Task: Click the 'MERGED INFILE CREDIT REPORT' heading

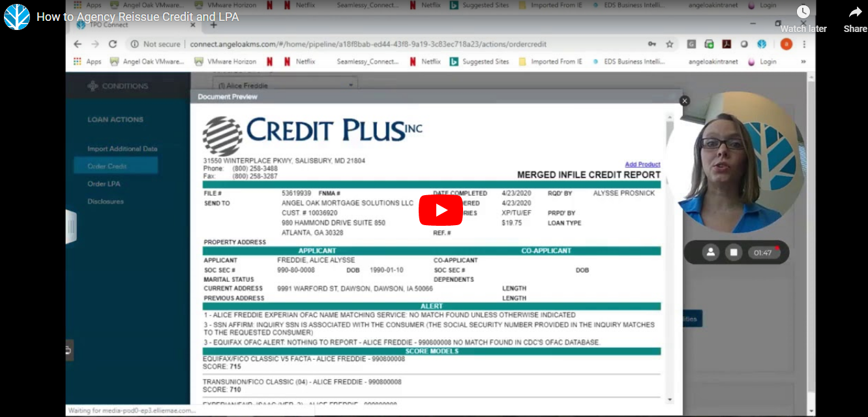Action: coord(589,175)
